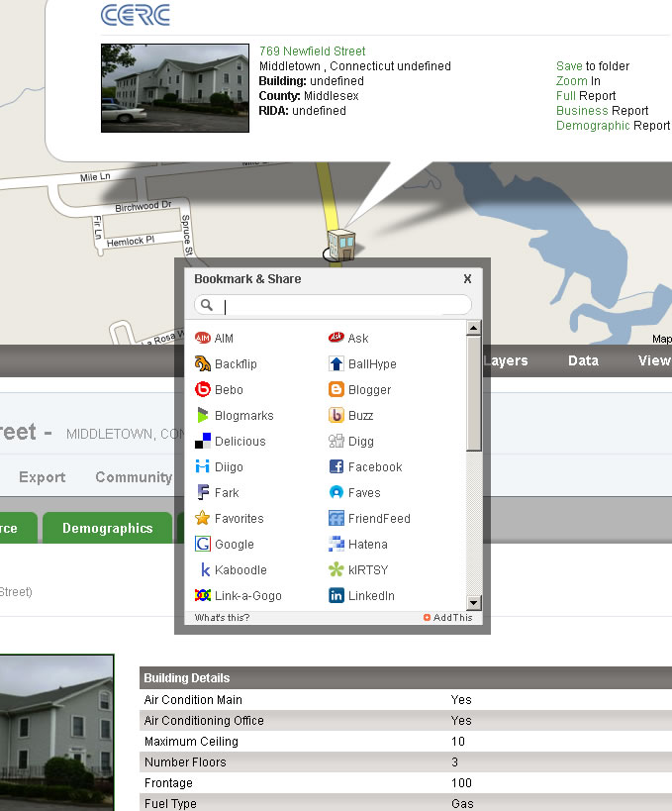Add to Favorites star icon
The height and width of the screenshot is (811, 672).
[x=202, y=518]
